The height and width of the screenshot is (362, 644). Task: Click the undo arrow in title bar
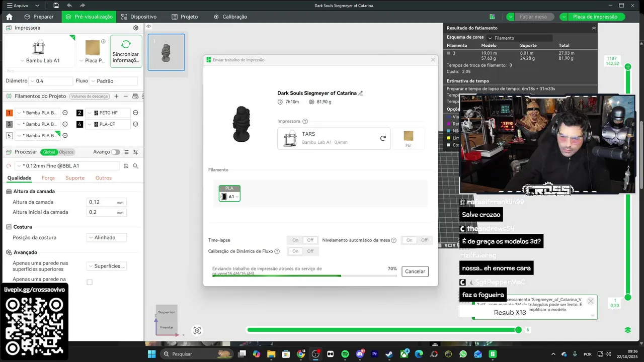(x=69, y=6)
